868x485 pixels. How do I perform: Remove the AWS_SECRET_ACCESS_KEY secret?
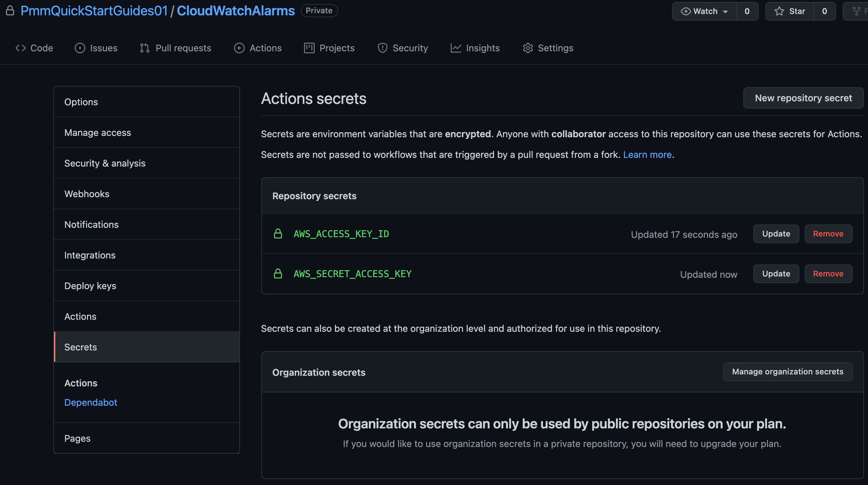click(828, 273)
